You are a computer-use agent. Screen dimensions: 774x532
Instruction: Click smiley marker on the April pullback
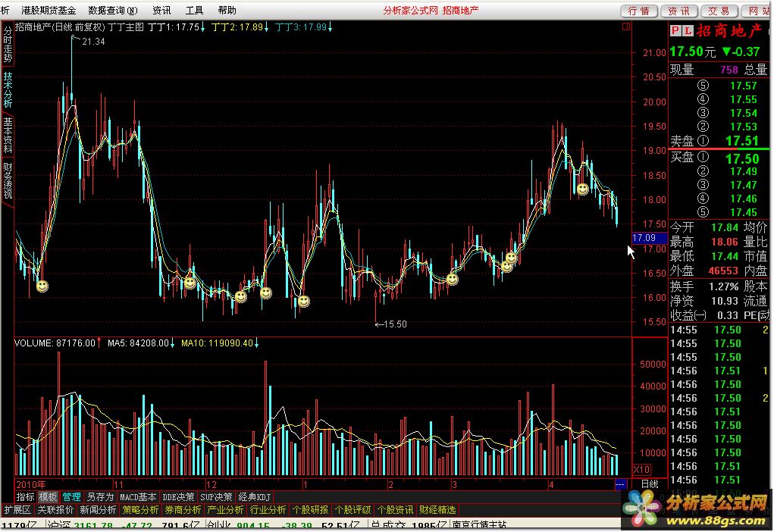click(x=582, y=189)
